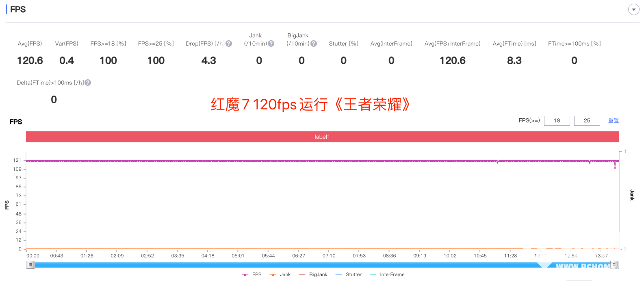Toggle FPS series in chart legend
This screenshot has width=644, height=281.
(x=252, y=274)
